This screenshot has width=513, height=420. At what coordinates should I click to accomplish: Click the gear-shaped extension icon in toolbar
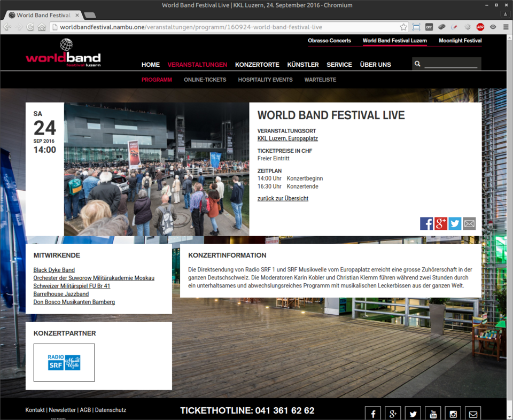point(468,27)
